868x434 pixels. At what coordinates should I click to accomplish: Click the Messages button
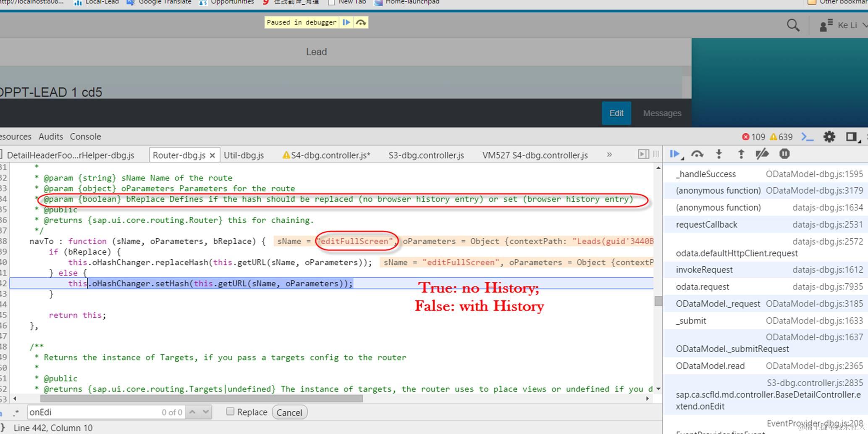pyautogui.click(x=662, y=113)
